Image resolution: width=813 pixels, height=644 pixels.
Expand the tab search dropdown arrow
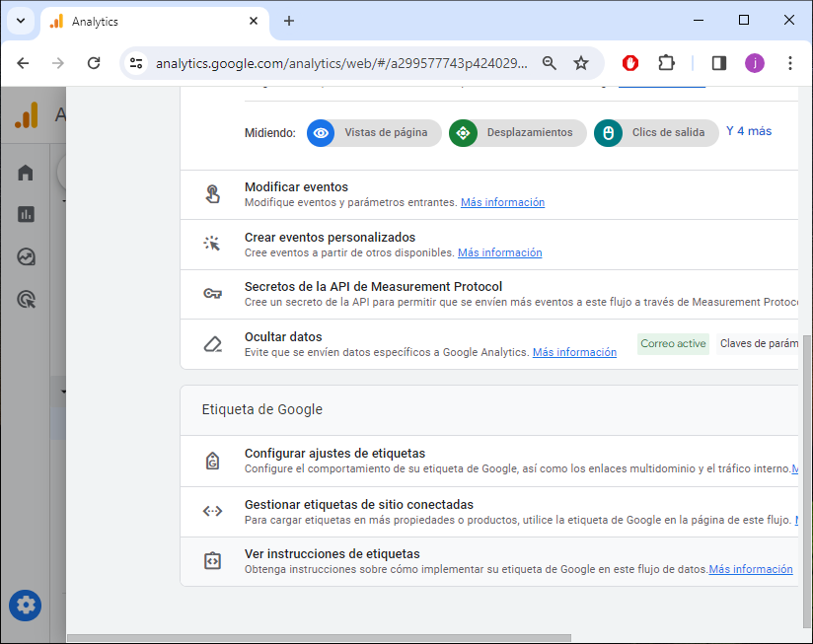[x=20, y=21]
